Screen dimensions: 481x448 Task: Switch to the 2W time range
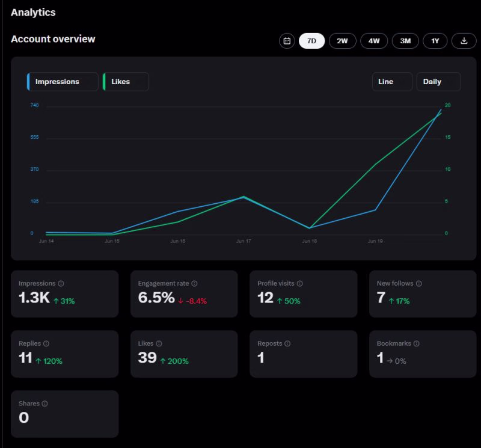342,41
